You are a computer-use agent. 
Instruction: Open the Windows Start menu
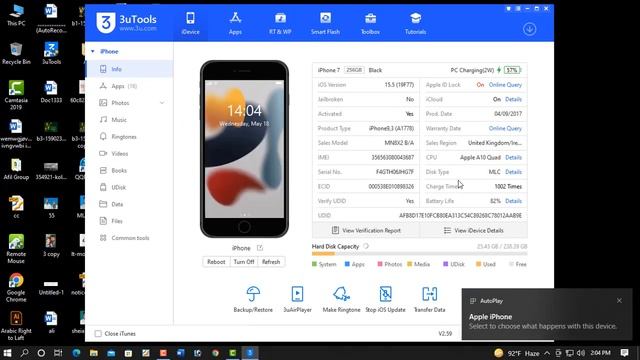pos(7,353)
